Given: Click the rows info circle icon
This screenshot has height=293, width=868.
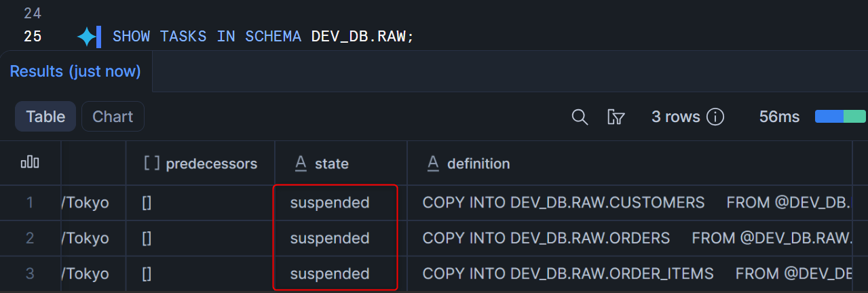Looking at the screenshot, I should (715, 117).
